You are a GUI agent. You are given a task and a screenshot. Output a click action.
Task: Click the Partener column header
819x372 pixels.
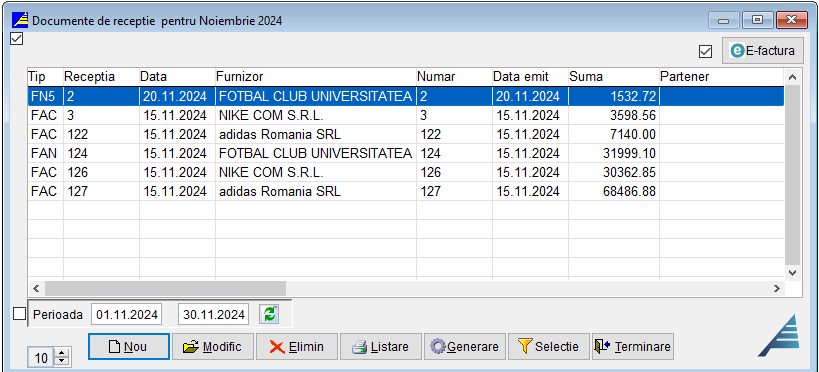click(x=722, y=77)
